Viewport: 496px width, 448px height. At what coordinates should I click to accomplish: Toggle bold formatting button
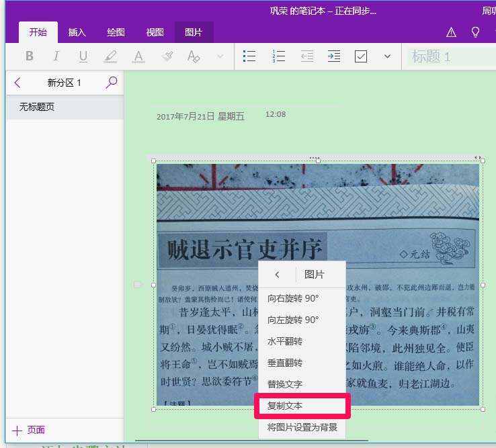[29, 56]
